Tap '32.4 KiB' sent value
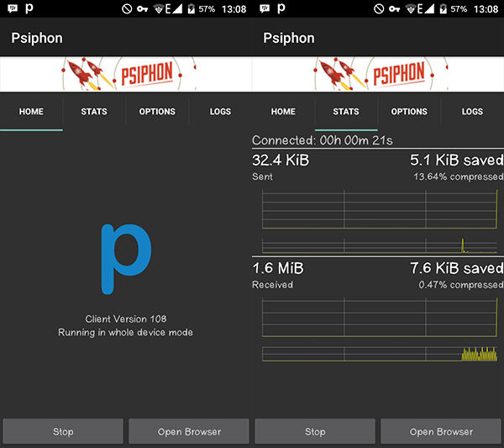Screen dimensions: 504x448 [281, 161]
